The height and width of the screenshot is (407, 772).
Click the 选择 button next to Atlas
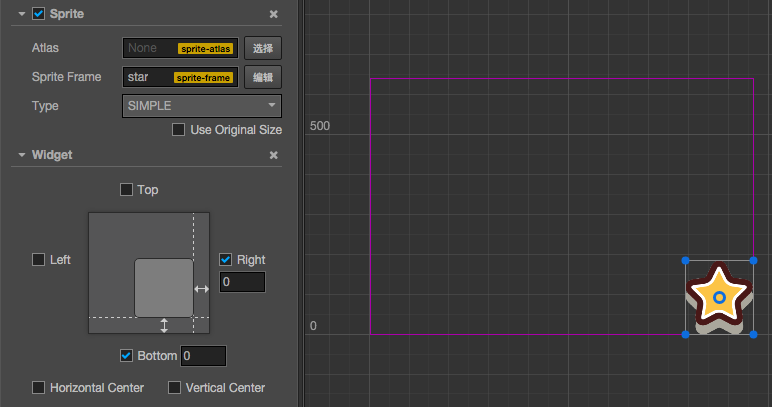[x=263, y=48]
